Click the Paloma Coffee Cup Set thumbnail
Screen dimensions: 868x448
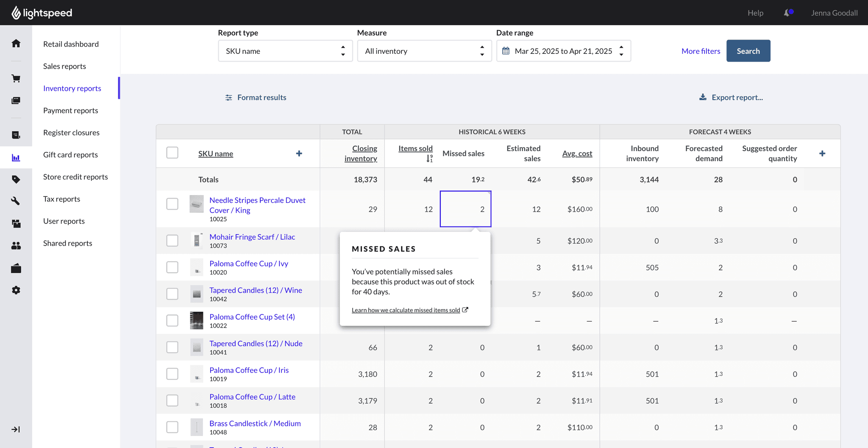197,321
